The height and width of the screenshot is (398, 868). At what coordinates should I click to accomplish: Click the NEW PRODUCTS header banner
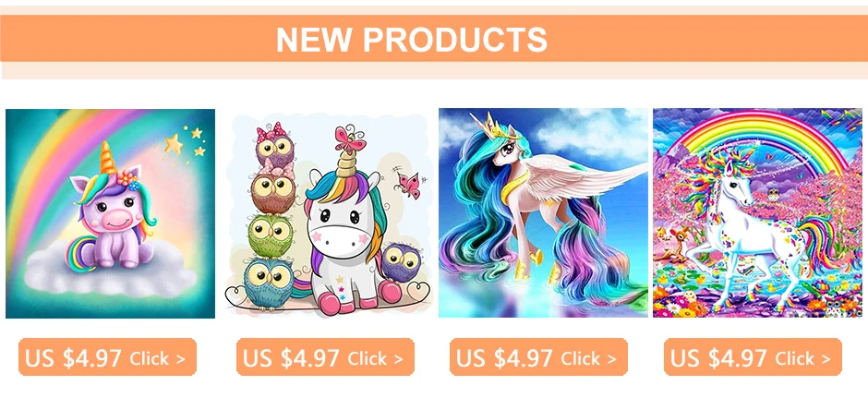pos(434,38)
